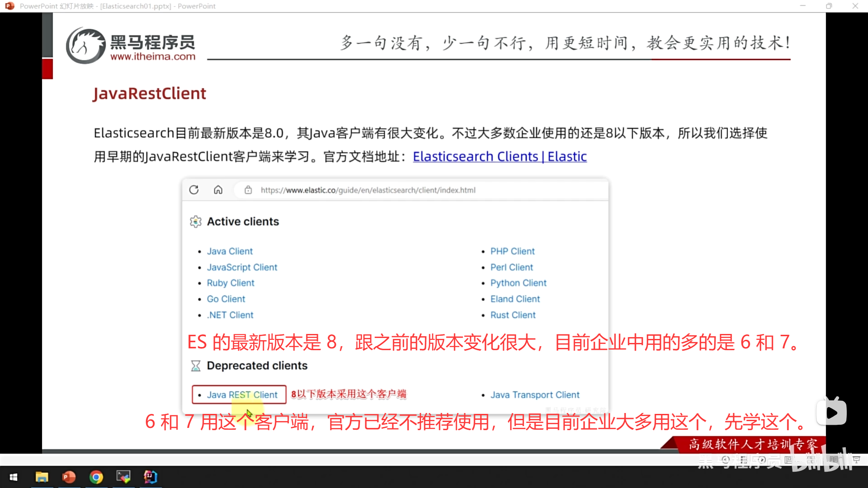Image resolution: width=868 pixels, height=488 pixels.
Task: Switch to Normal view icon
Action: pos(788,460)
